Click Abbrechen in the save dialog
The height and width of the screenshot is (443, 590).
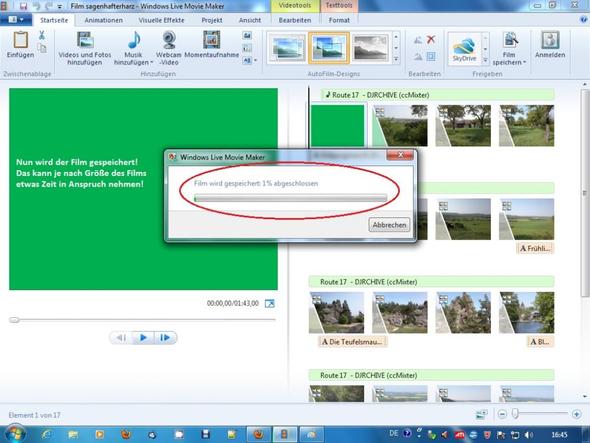click(x=389, y=225)
